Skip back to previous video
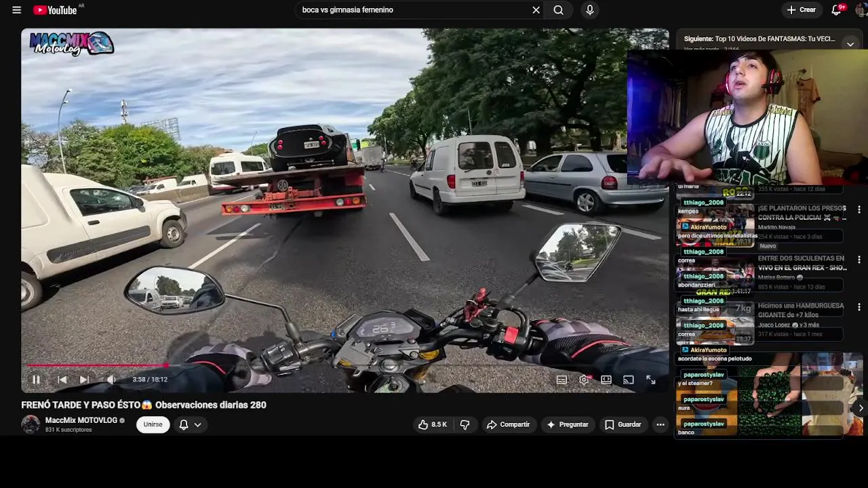The width and height of the screenshot is (868, 488). (62, 380)
